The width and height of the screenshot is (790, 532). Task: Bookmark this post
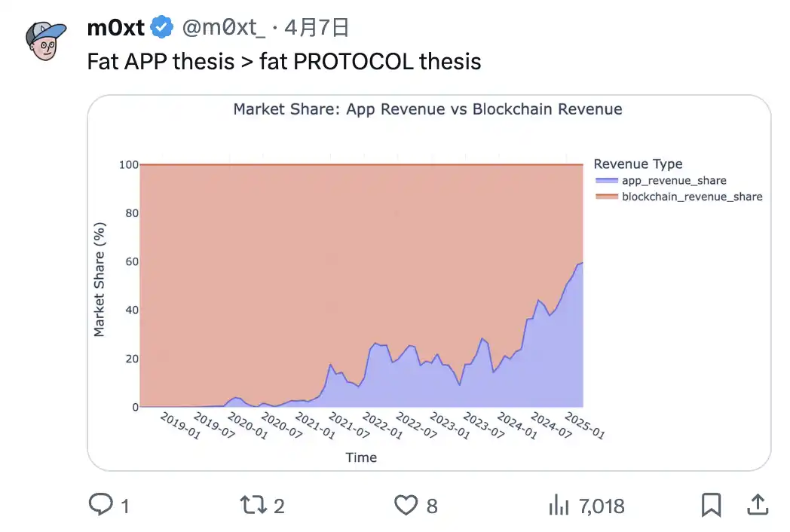click(x=711, y=505)
